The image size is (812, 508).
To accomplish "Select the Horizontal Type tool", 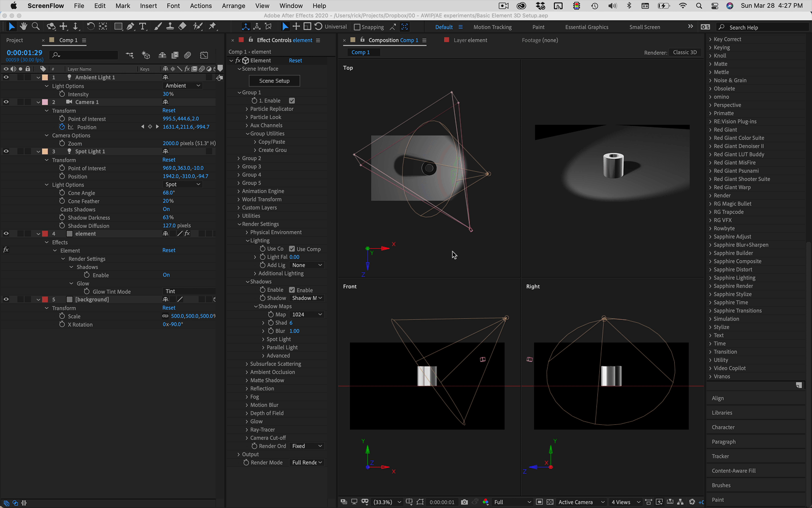I will 143,27.
